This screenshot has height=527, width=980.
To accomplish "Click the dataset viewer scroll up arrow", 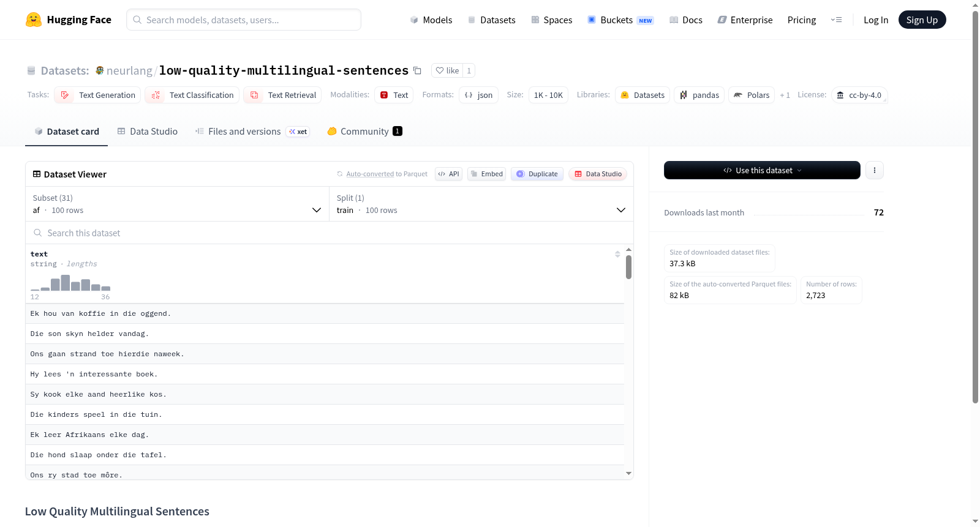I will tap(628, 250).
